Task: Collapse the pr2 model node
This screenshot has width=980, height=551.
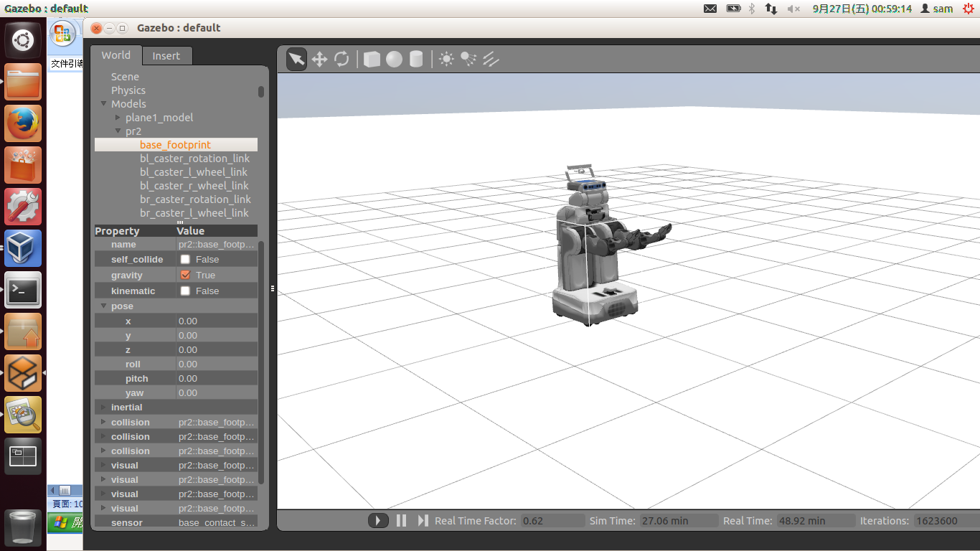Action: tap(118, 131)
